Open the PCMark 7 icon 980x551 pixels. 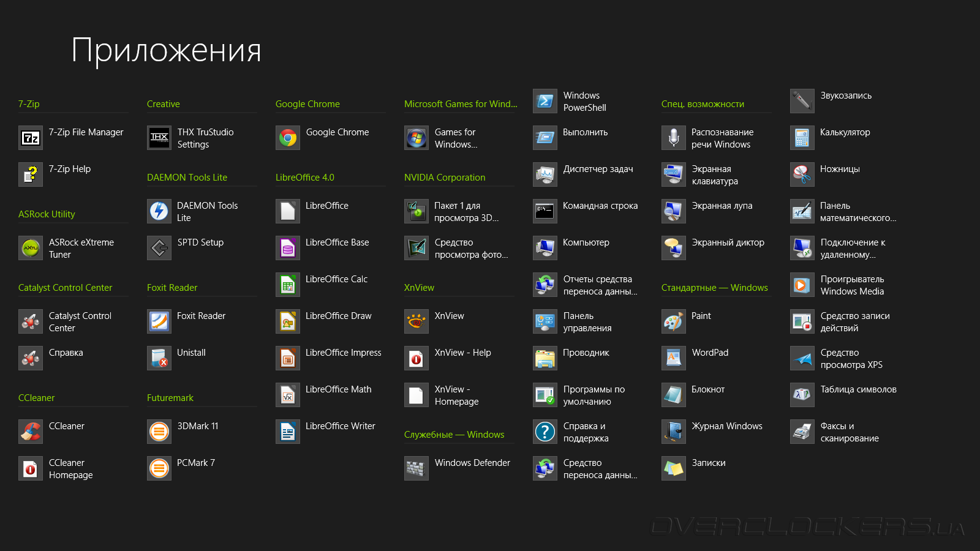click(x=159, y=468)
